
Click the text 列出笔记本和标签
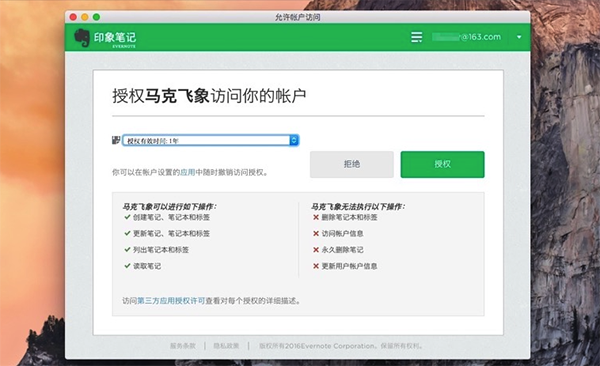point(161,250)
